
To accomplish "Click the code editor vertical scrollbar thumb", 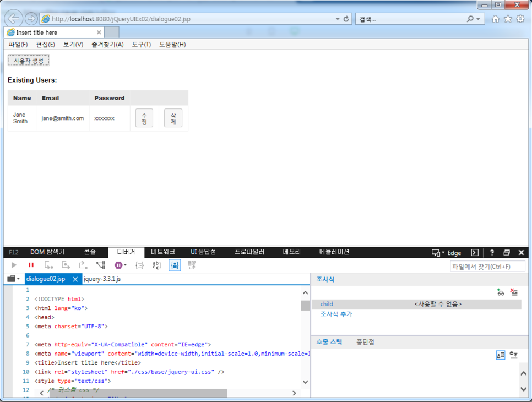I will coord(305,305).
